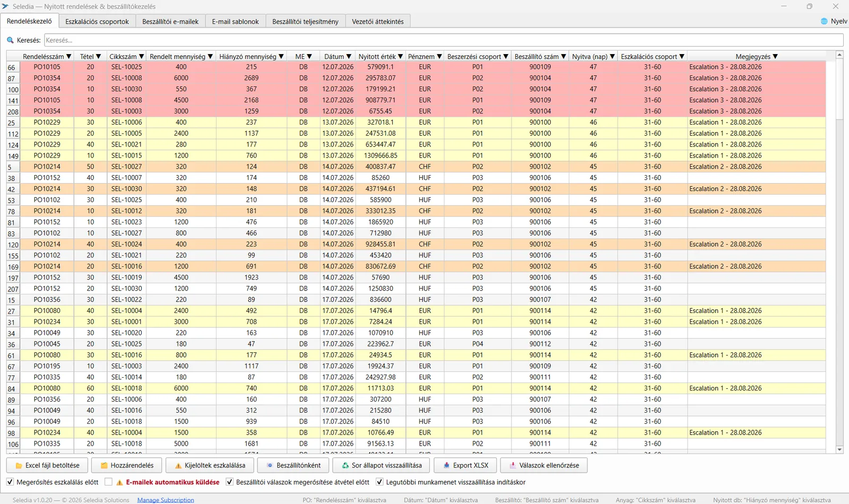Click recycle icon on Sor állapot visszaállítása
This screenshot has height=504, width=849.
click(345, 465)
